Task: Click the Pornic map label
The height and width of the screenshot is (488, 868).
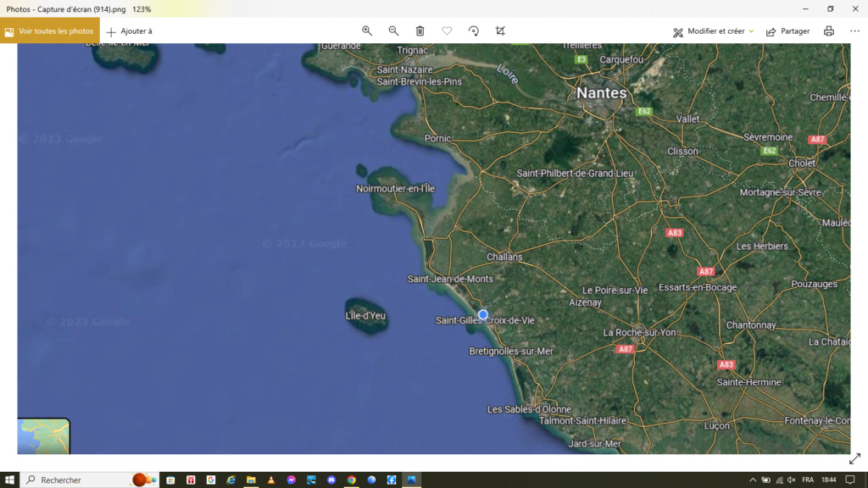Action: coord(437,139)
